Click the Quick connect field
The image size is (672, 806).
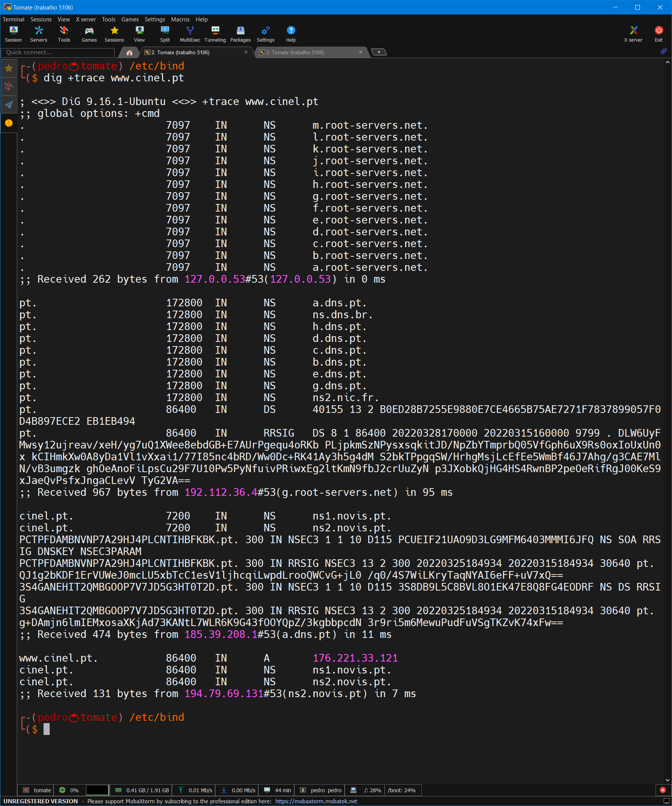click(58, 52)
